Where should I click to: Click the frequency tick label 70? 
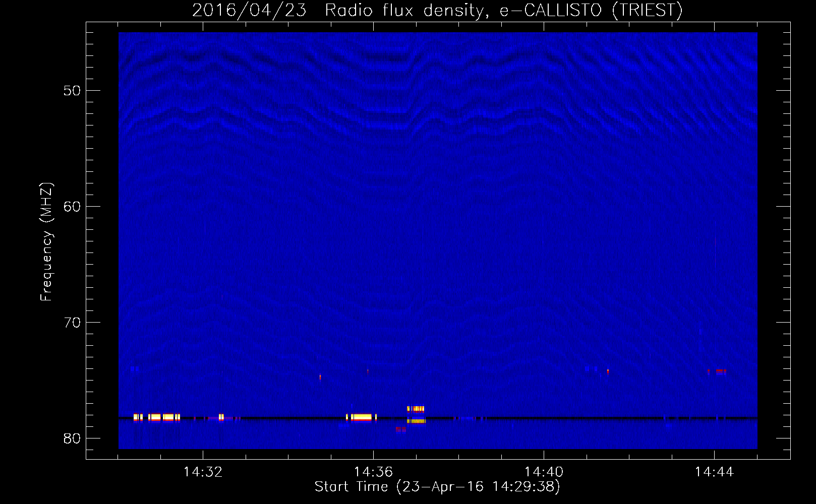point(72,323)
